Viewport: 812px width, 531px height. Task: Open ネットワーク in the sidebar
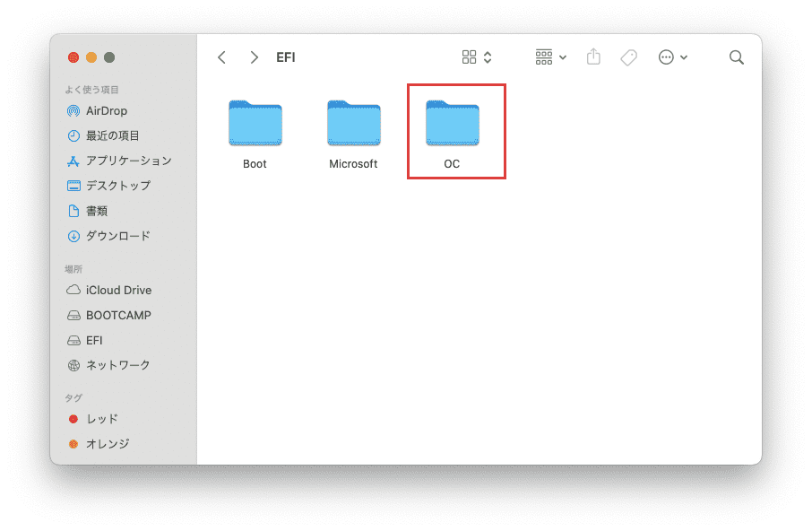point(117,366)
